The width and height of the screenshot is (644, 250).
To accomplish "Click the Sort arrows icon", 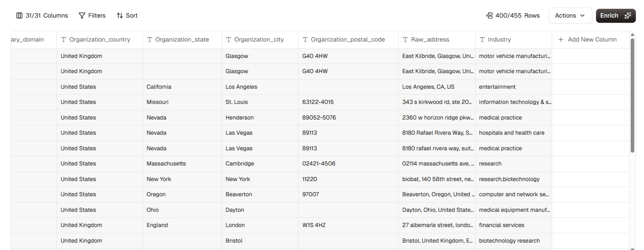I will tap(120, 16).
